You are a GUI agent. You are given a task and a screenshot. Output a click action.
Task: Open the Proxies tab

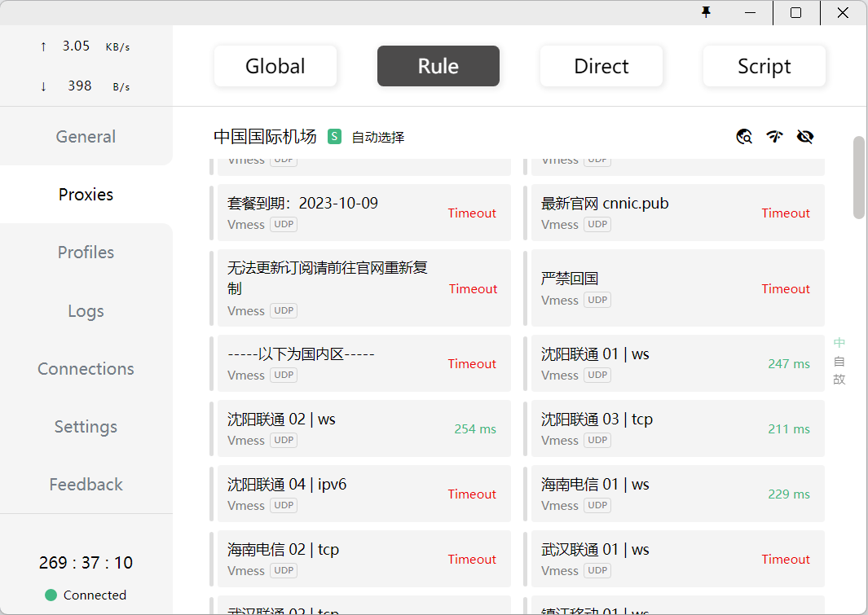86,194
